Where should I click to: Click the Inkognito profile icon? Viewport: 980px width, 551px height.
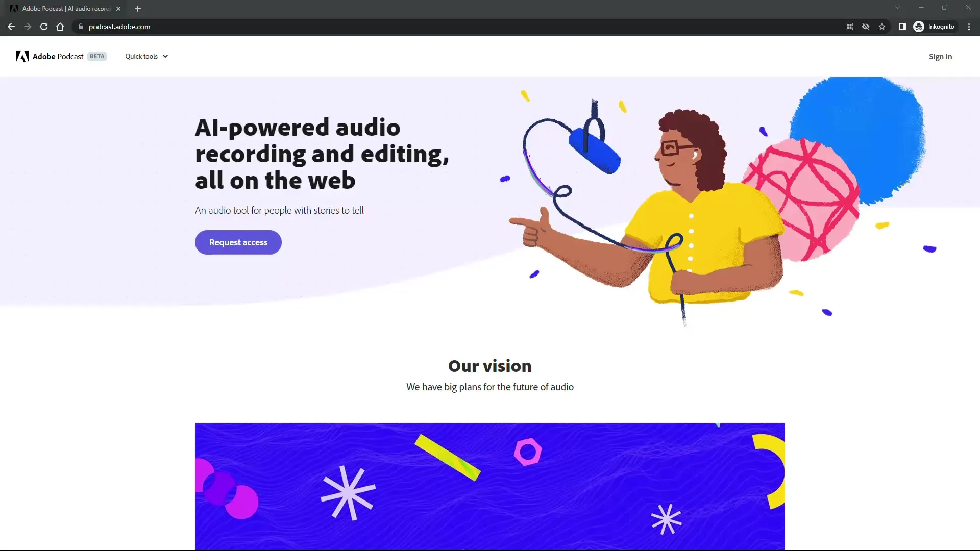click(x=919, y=26)
